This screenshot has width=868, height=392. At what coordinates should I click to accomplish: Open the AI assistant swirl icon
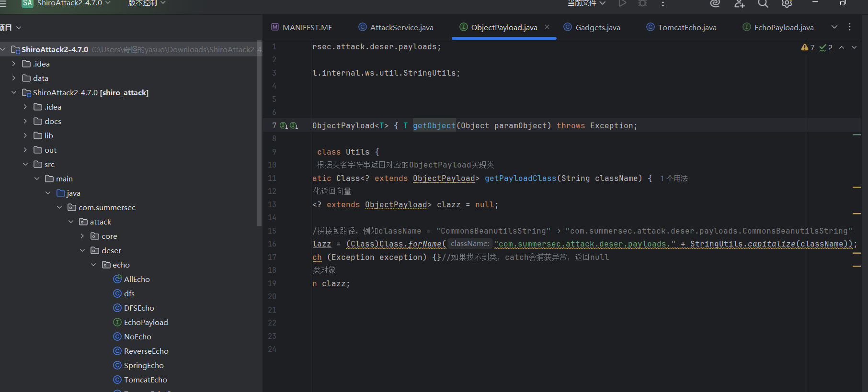click(x=715, y=3)
